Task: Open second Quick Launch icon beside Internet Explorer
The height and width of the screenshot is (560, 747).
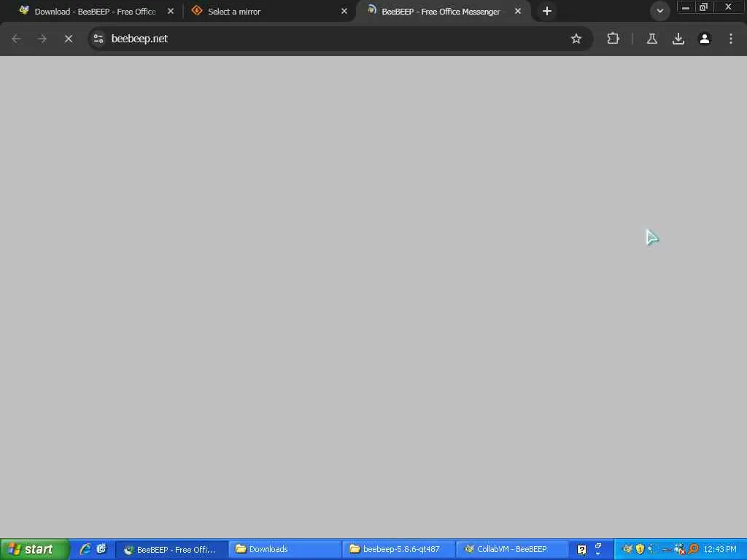Action: click(x=101, y=549)
